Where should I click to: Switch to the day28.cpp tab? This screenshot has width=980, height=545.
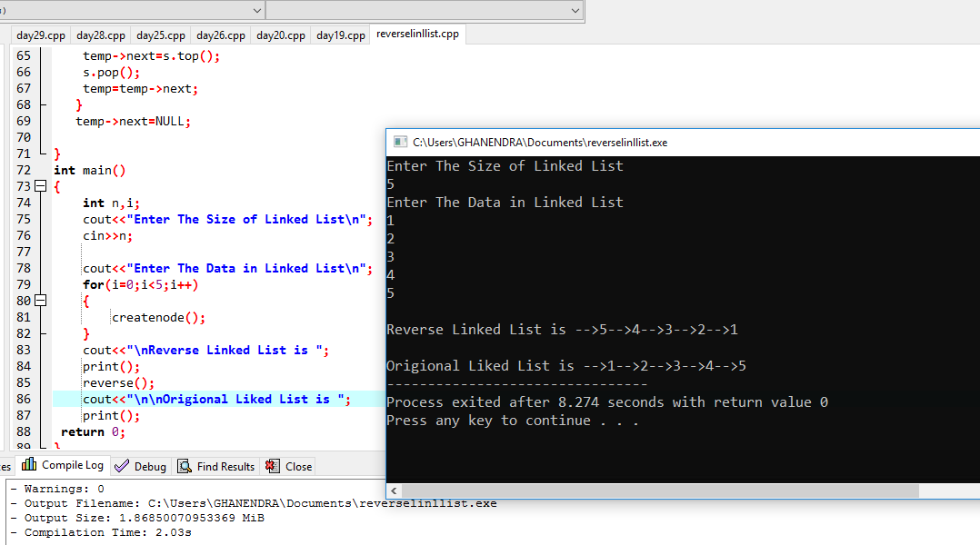[100, 35]
